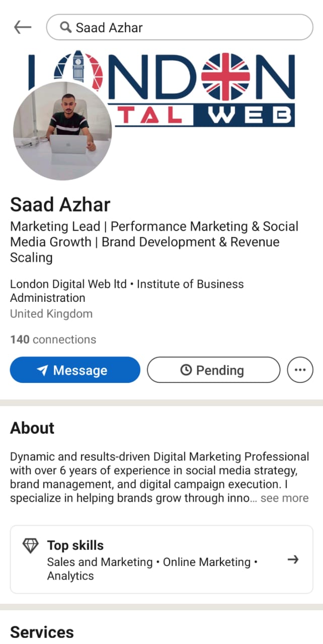Click the Union Jack logo in the banner

[x=225, y=76]
